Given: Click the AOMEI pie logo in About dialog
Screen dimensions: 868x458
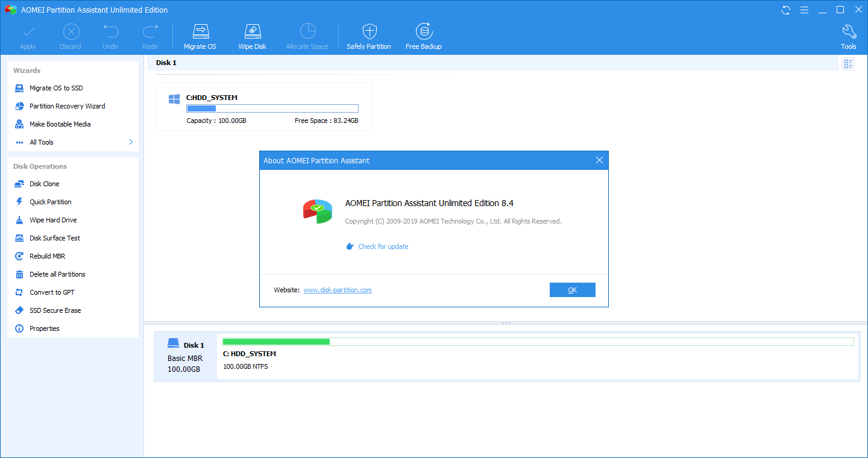Looking at the screenshot, I should pyautogui.click(x=318, y=211).
